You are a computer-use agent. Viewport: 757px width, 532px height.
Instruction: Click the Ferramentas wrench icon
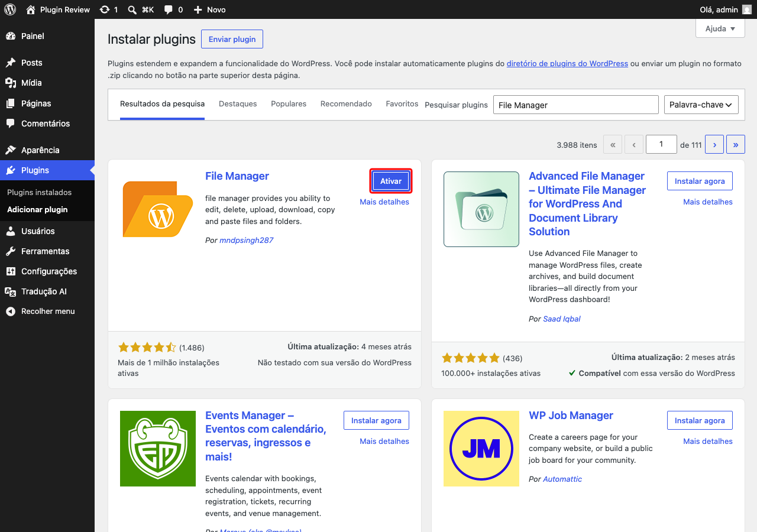click(x=11, y=251)
